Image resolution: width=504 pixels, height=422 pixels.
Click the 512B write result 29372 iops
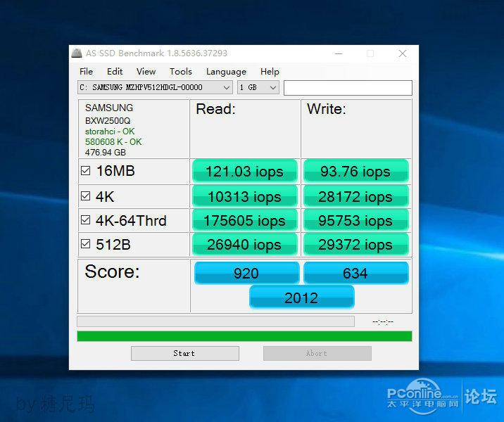355,245
